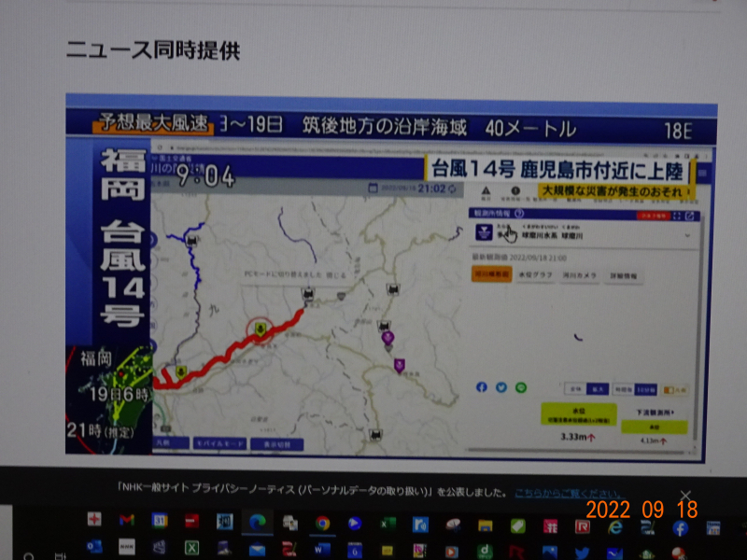The height and width of the screenshot is (560, 747).
Task: Click the red button in 観測所情報 header
Action: pyautogui.click(x=654, y=217)
